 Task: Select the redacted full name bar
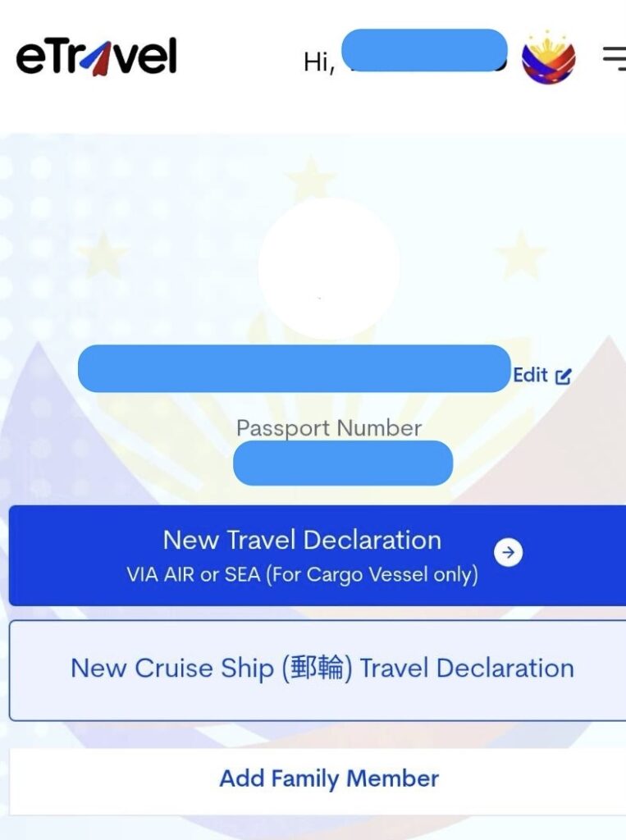(x=294, y=368)
